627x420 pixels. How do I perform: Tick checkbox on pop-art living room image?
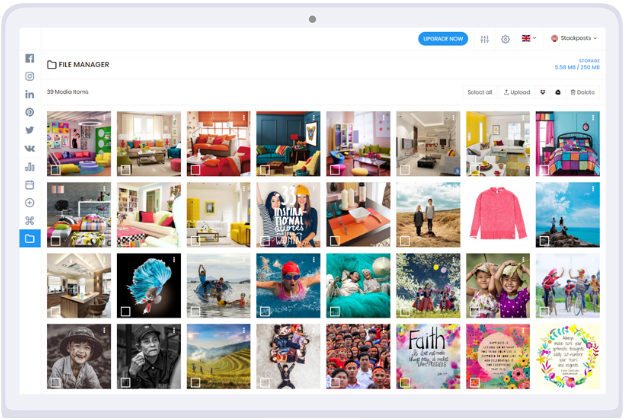coord(56,170)
